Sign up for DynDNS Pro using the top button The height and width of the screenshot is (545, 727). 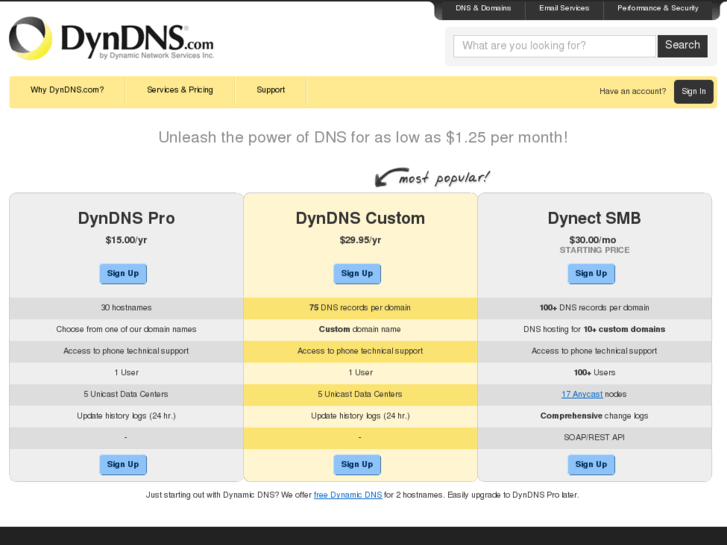tap(123, 274)
